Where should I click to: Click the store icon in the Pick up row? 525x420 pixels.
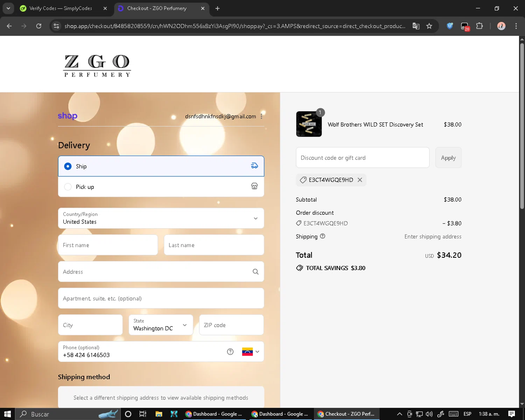pos(254,186)
